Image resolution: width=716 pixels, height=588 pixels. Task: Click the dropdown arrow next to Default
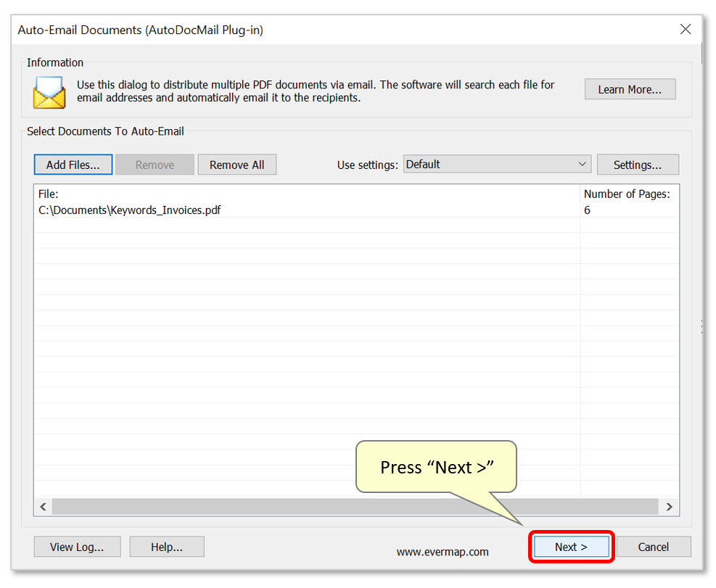[x=582, y=164]
